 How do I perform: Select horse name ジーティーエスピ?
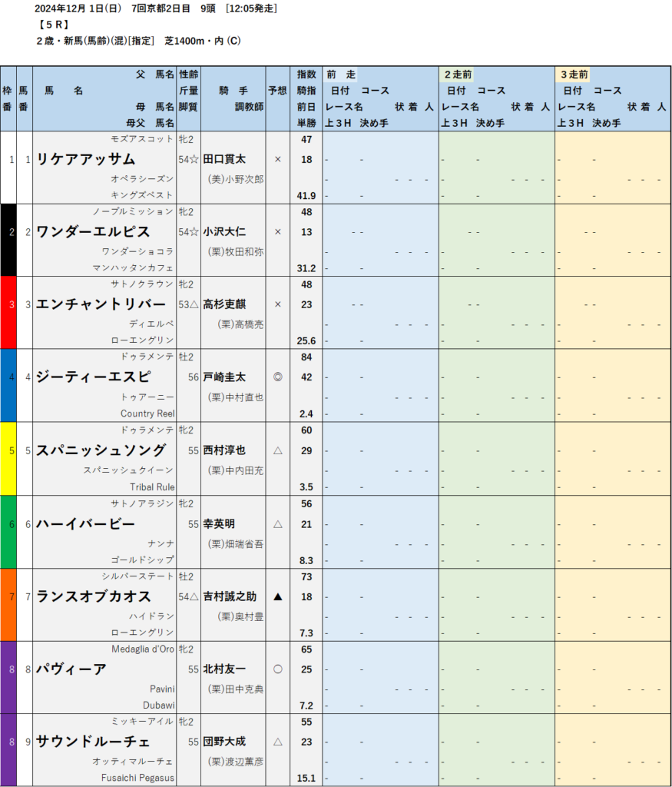(93, 377)
